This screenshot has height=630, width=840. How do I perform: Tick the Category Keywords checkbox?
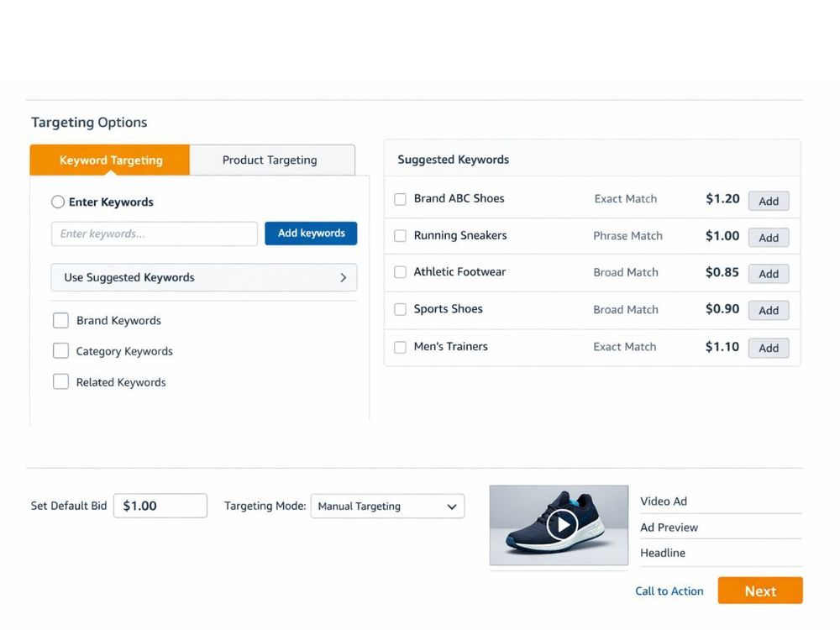coord(61,351)
